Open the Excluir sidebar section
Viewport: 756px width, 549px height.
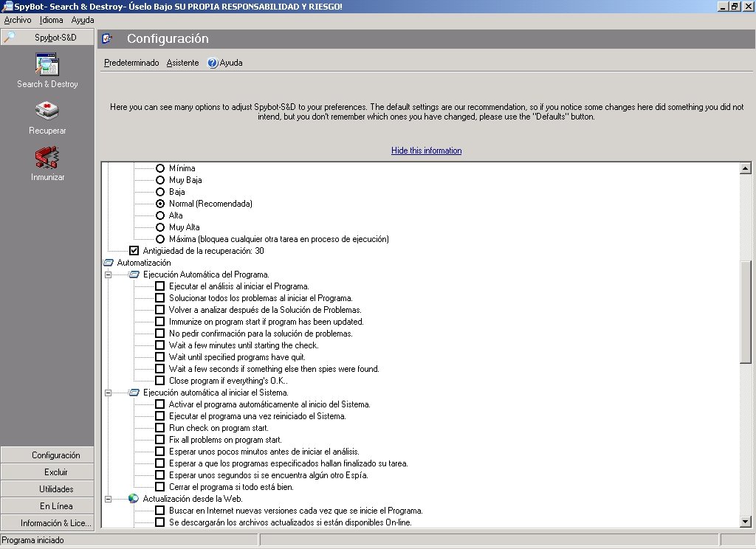pos(47,472)
